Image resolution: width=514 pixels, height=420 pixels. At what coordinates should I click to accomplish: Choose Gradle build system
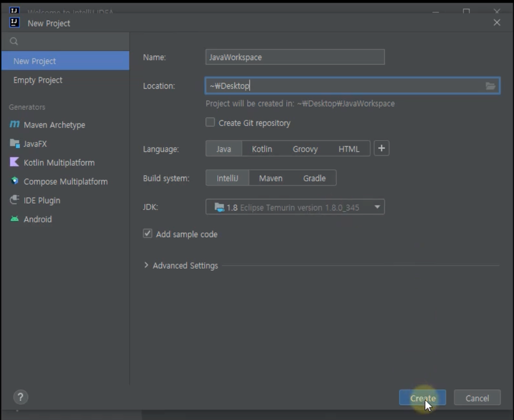point(314,178)
